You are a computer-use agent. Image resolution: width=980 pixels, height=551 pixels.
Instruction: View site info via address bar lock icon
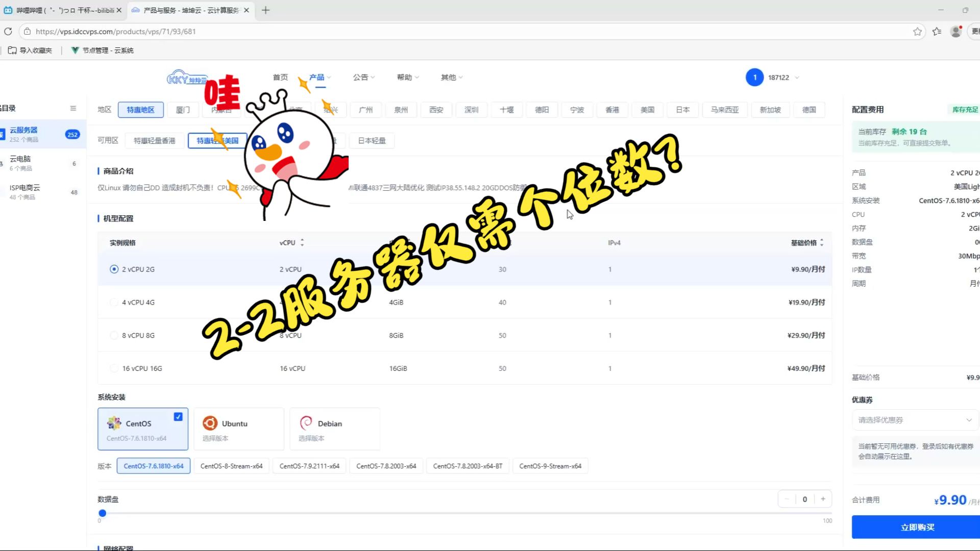coord(27,32)
